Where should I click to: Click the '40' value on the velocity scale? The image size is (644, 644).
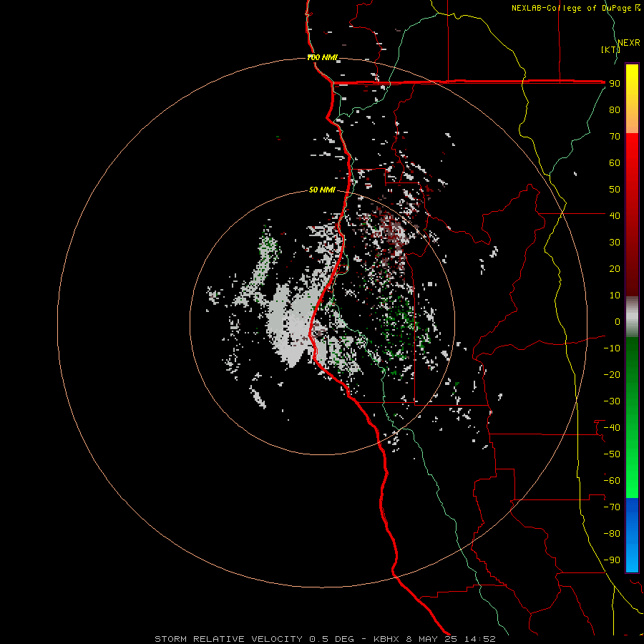point(615,216)
